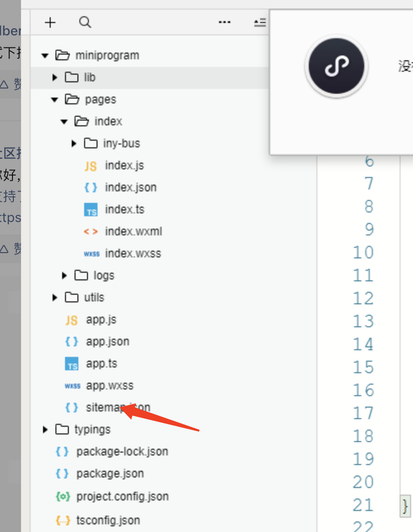Image resolution: width=413 pixels, height=532 pixels.
Task: Click the JS icon beside app.js
Action: [x=72, y=320]
